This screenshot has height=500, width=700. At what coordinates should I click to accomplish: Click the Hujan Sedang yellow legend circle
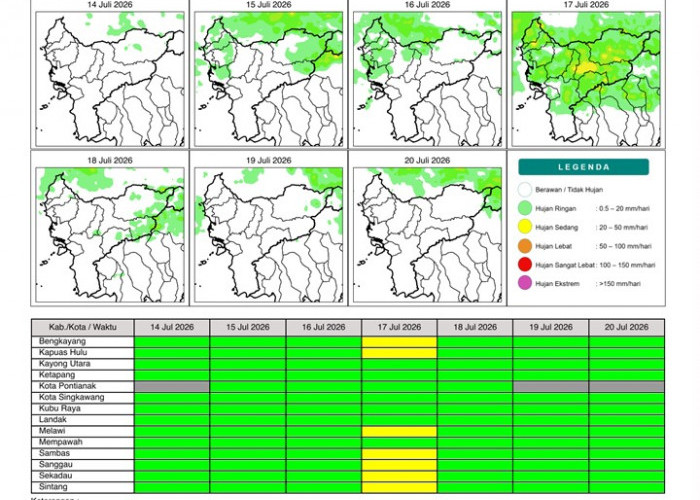click(525, 227)
